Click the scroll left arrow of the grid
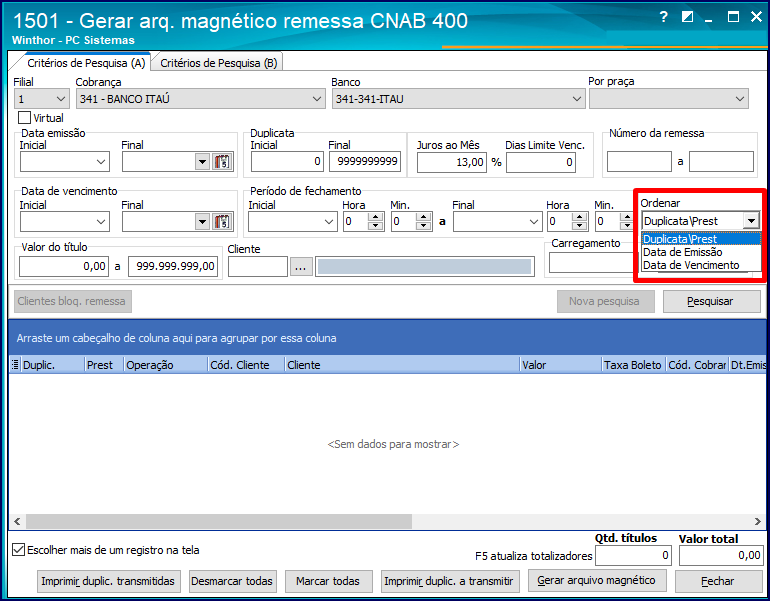This screenshot has width=770, height=601. coord(17,521)
